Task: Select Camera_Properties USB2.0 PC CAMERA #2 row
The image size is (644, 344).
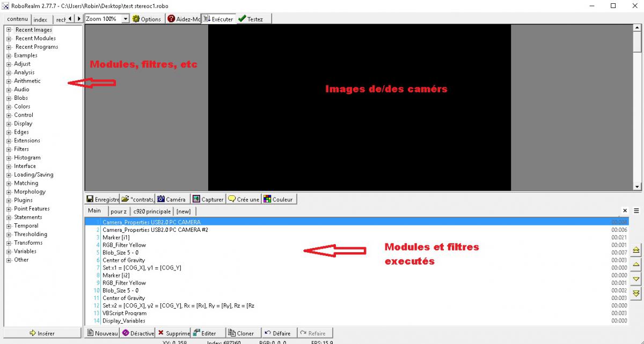Action: [356, 230]
